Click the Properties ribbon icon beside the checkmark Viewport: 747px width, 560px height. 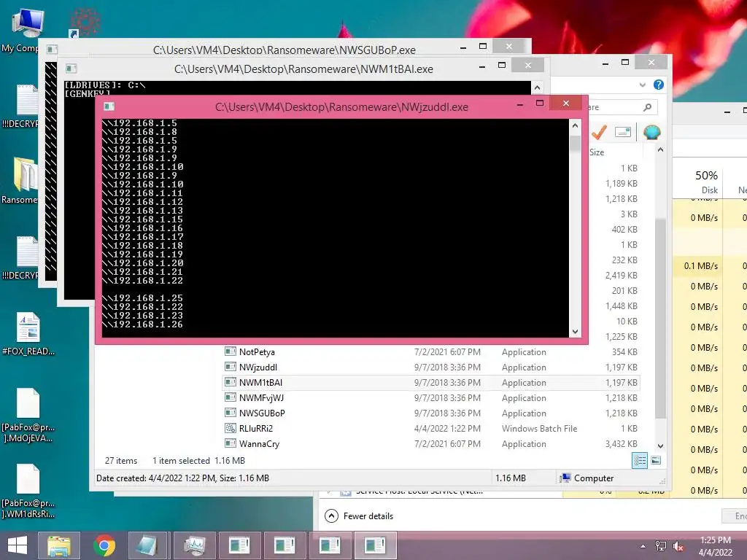pyautogui.click(x=623, y=132)
